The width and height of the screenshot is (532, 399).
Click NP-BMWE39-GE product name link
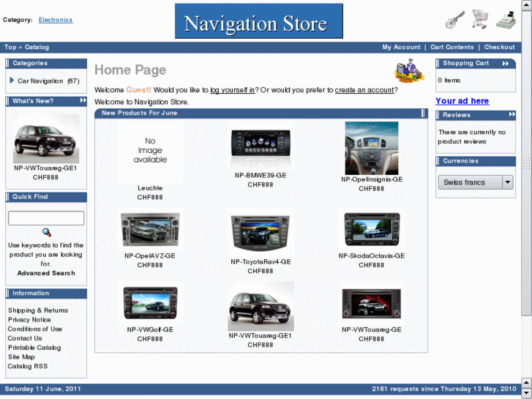[261, 175]
